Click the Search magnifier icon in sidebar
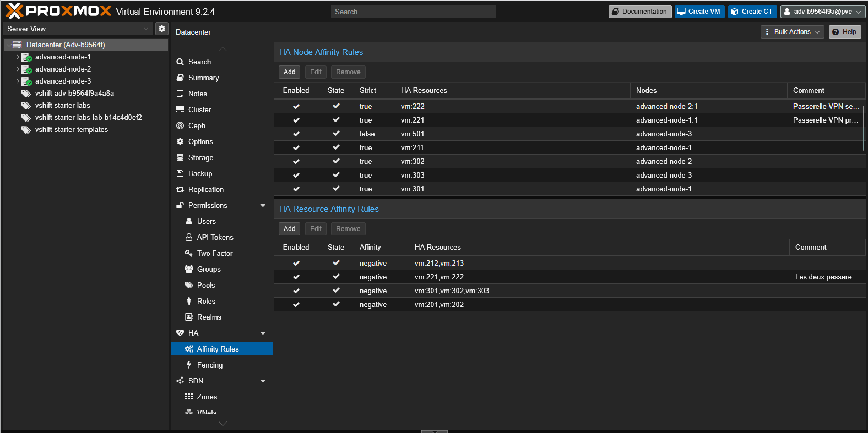This screenshot has width=868, height=433. 180,62
